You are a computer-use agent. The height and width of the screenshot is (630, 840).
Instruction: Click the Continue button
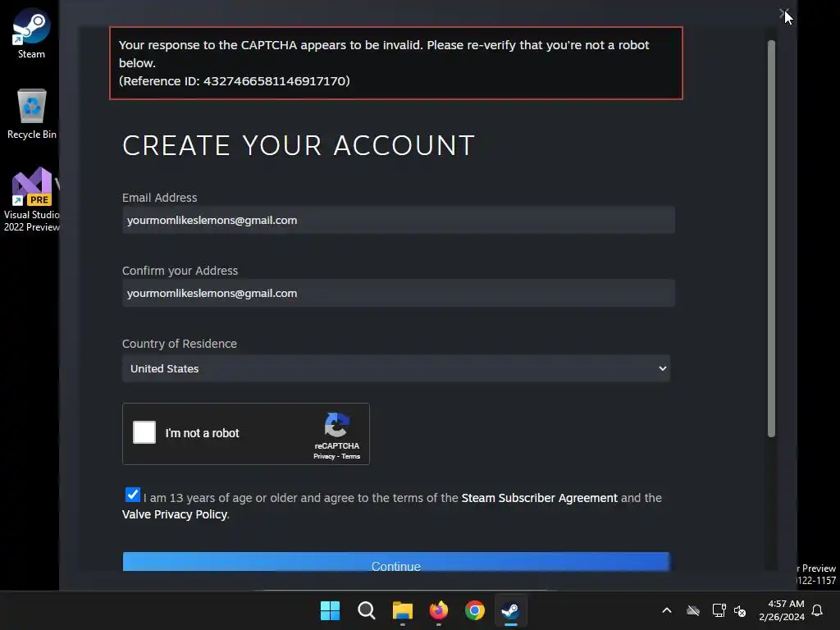tap(396, 562)
